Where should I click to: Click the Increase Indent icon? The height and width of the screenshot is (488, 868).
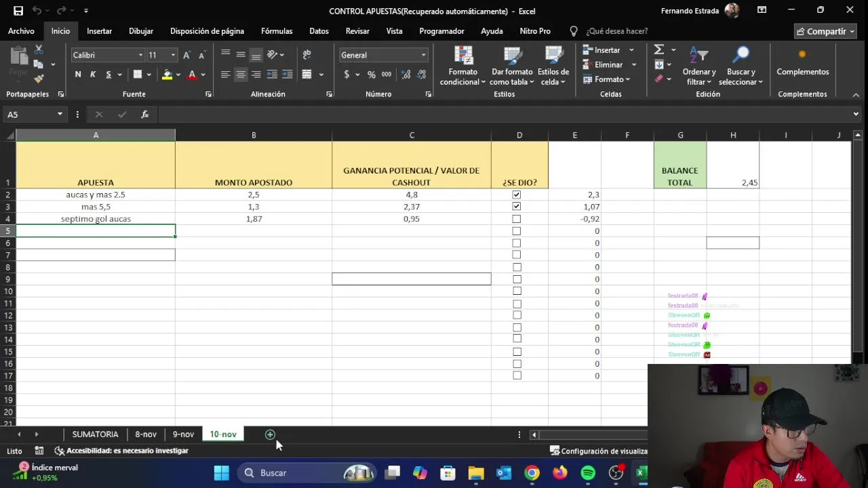287,75
